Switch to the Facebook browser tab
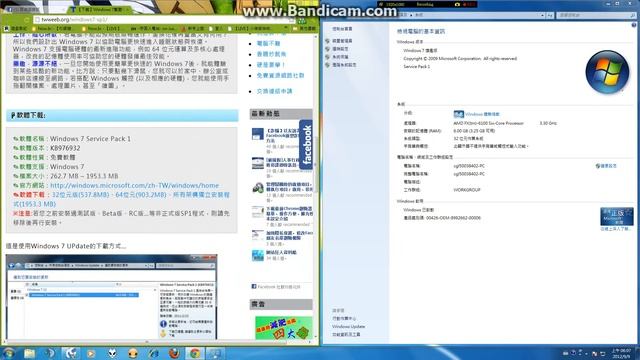This screenshot has height=360, width=640. (35, 9)
